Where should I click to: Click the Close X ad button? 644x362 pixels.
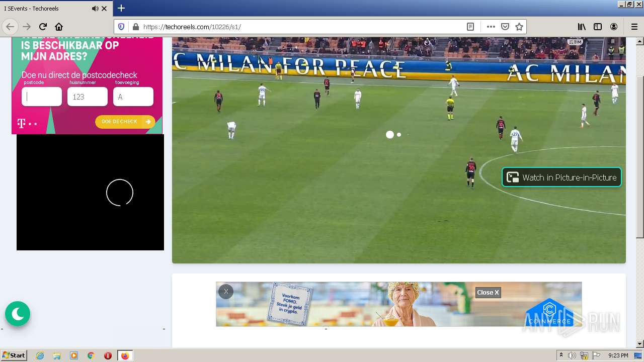point(488,293)
